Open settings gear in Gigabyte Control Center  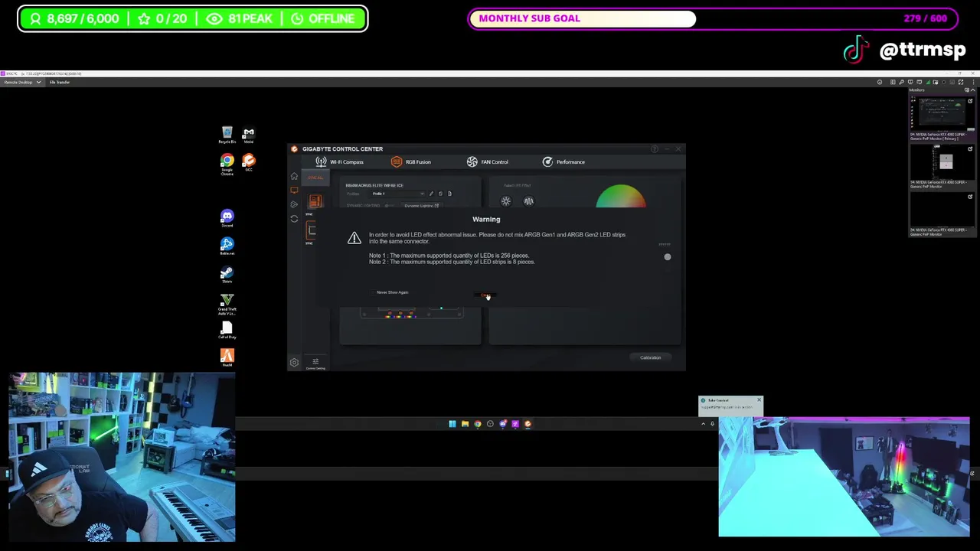coord(294,363)
